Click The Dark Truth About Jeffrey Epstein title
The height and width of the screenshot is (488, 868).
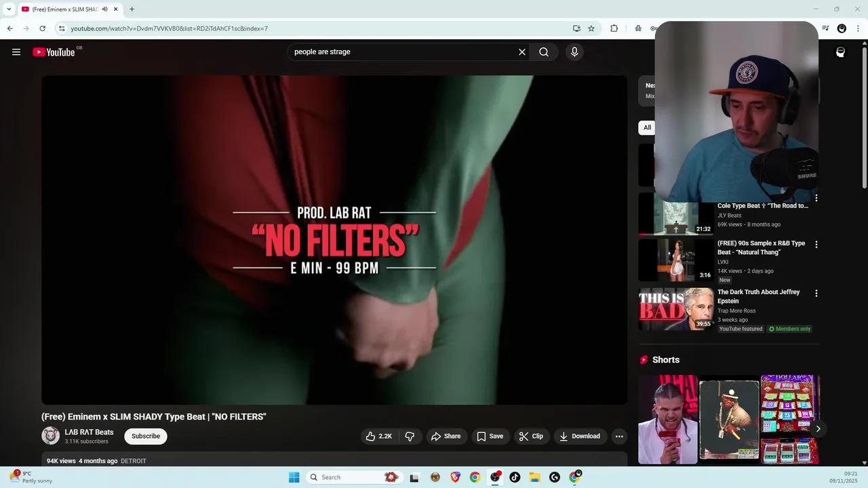tap(759, 296)
